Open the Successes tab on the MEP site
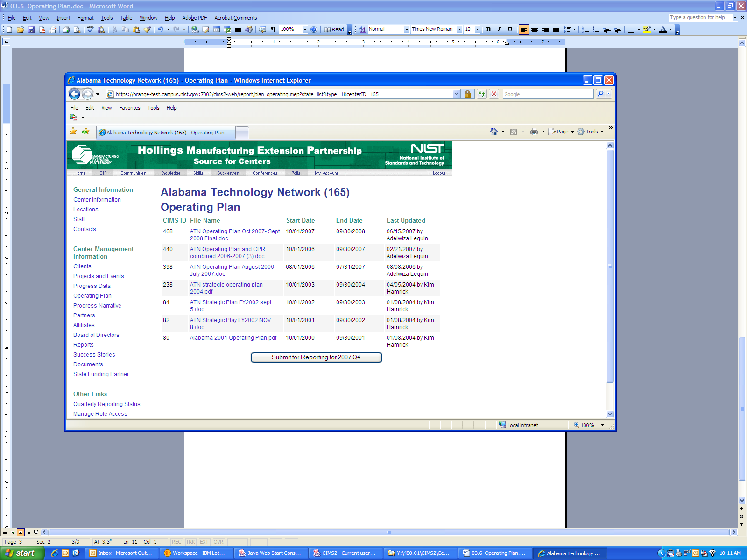 228,173
